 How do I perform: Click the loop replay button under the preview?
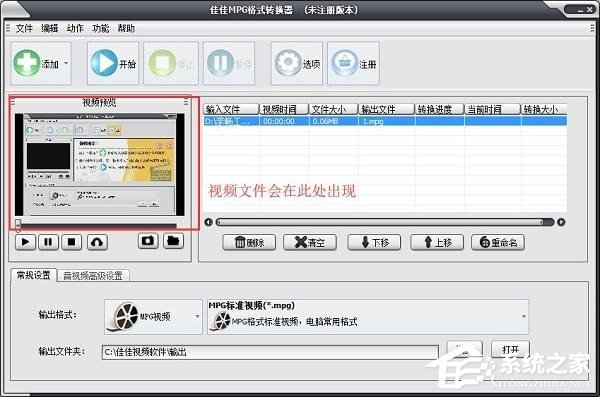pyautogui.click(x=97, y=242)
